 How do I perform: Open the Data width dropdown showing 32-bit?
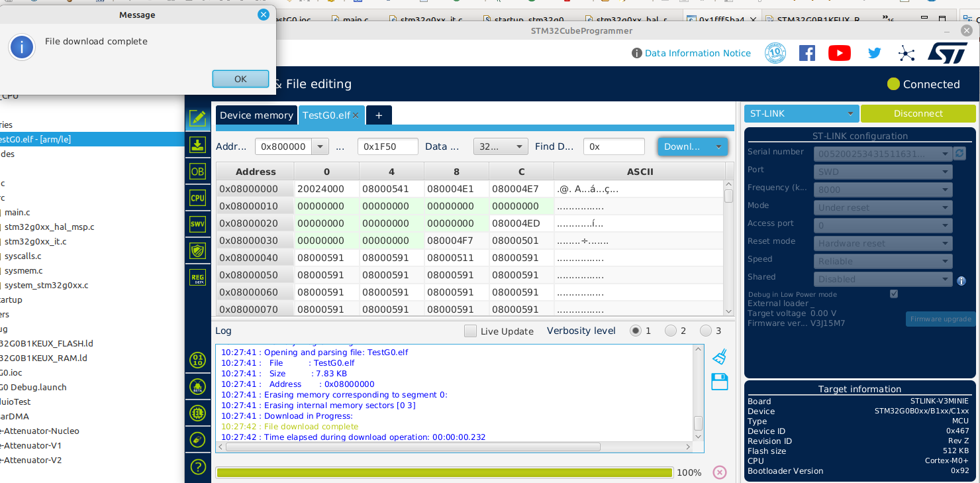[x=501, y=146]
